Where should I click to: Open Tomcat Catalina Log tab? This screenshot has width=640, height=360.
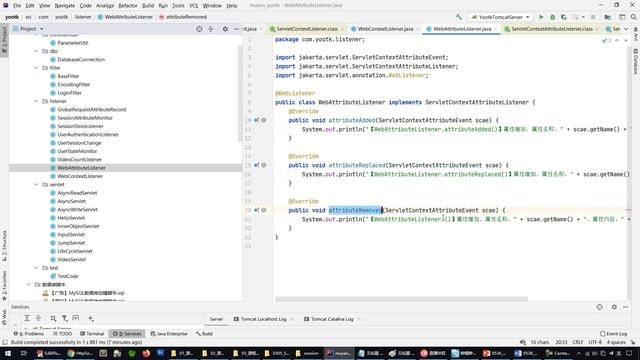pos(331,319)
